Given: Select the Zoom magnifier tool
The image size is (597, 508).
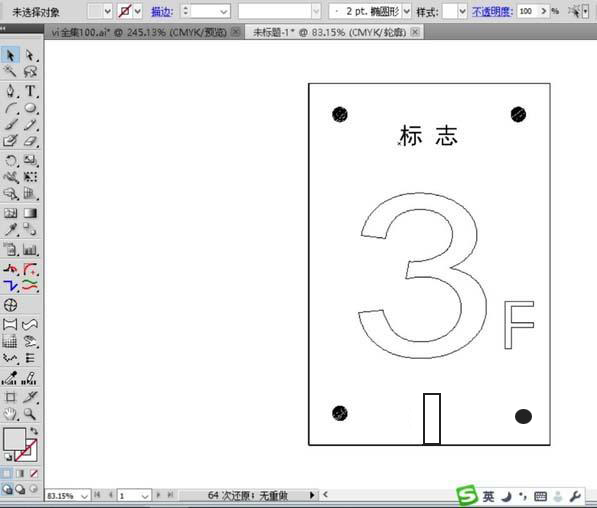Looking at the screenshot, I should tap(30, 414).
